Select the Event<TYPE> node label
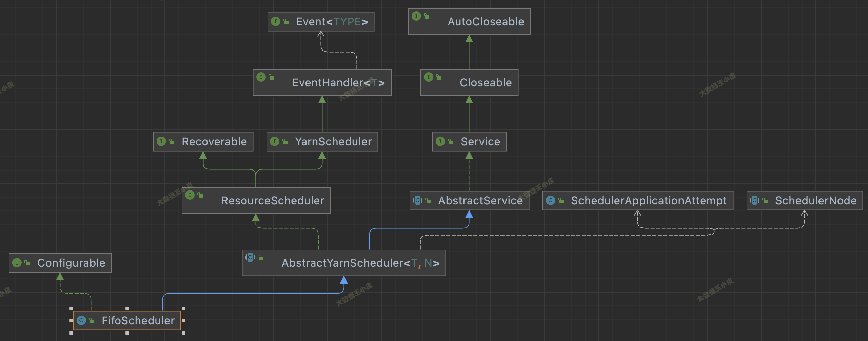 (x=332, y=22)
